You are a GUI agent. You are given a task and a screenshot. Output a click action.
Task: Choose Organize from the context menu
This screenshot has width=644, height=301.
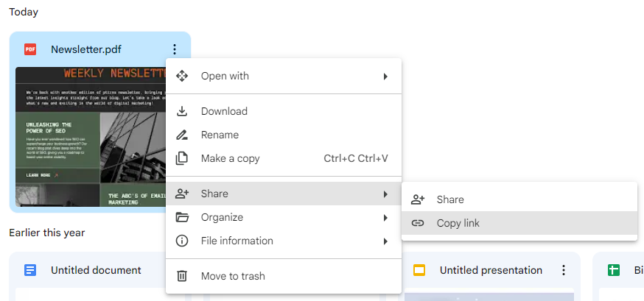pos(284,217)
